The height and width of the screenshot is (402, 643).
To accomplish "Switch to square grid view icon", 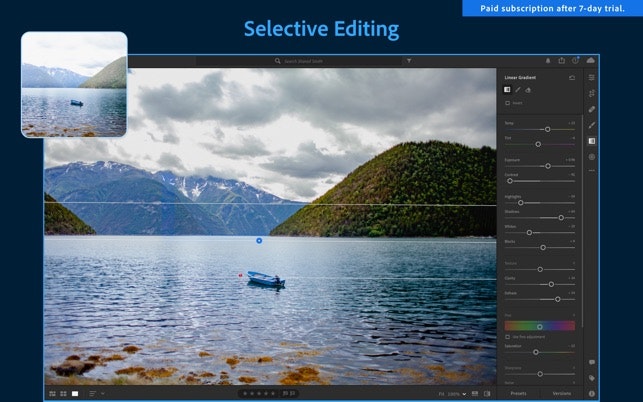I will [x=63, y=394].
